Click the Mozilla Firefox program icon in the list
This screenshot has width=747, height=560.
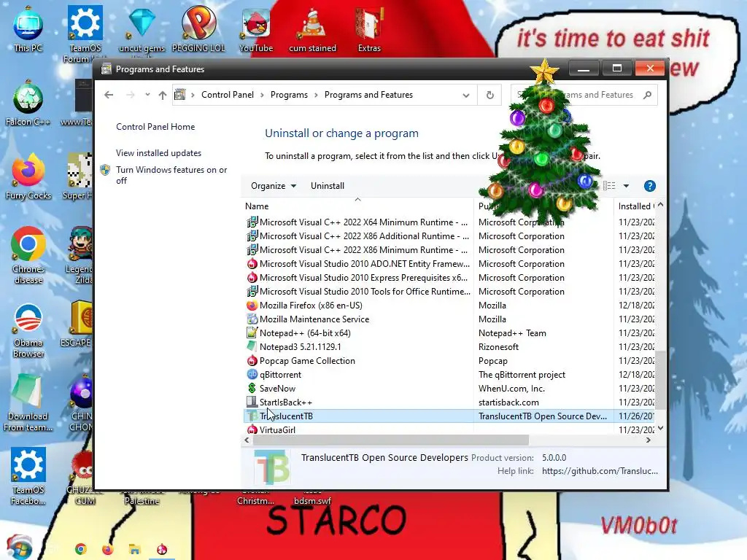click(252, 306)
